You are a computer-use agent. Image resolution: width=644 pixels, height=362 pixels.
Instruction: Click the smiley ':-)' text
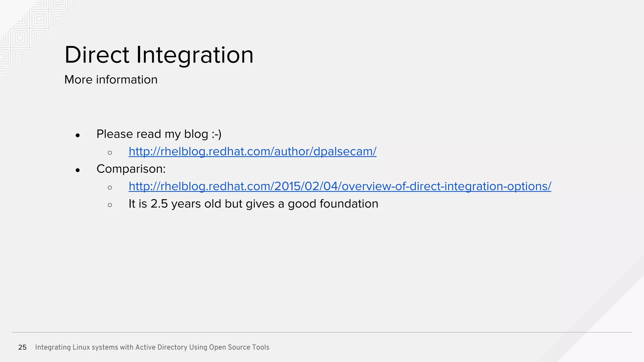tap(217, 134)
